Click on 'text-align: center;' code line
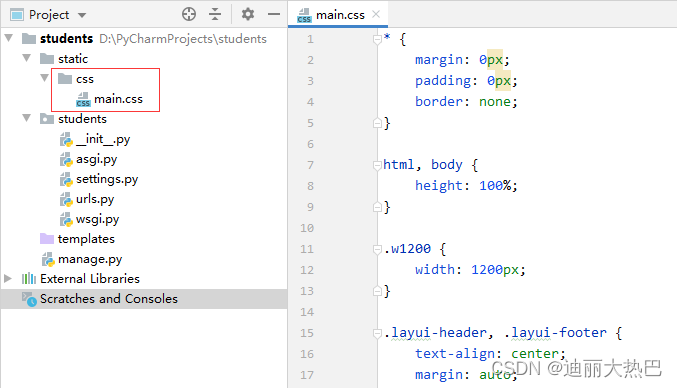The height and width of the screenshot is (388, 677). [490, 354]
